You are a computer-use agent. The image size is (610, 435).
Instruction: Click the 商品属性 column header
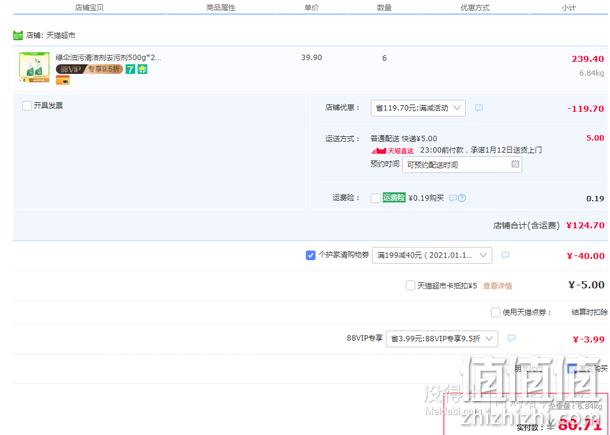221,7
